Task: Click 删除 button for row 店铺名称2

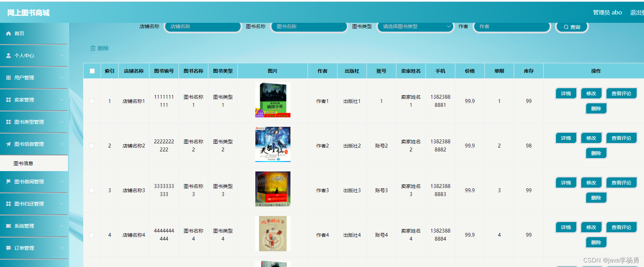Action: click(x=596, y=153)
